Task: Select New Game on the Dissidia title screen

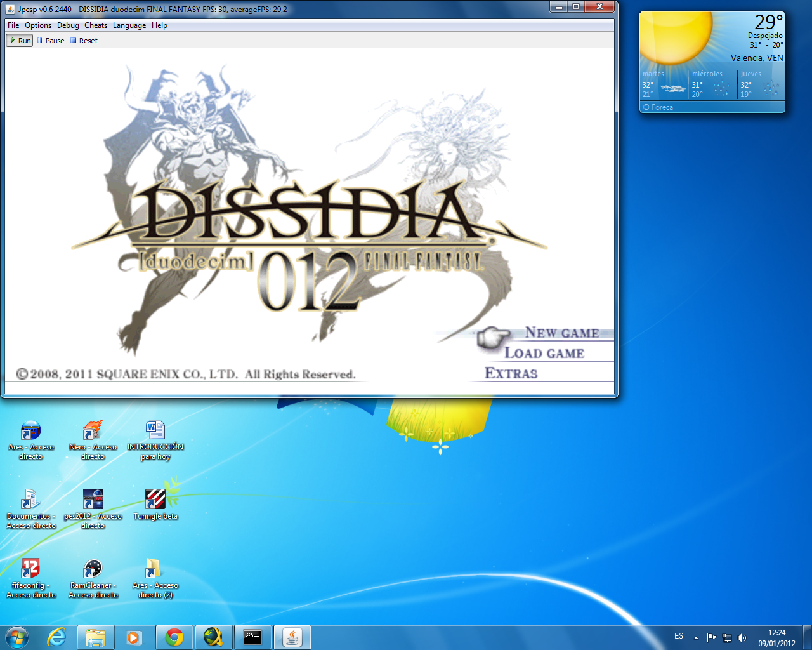Action: (x=561, y=333)
